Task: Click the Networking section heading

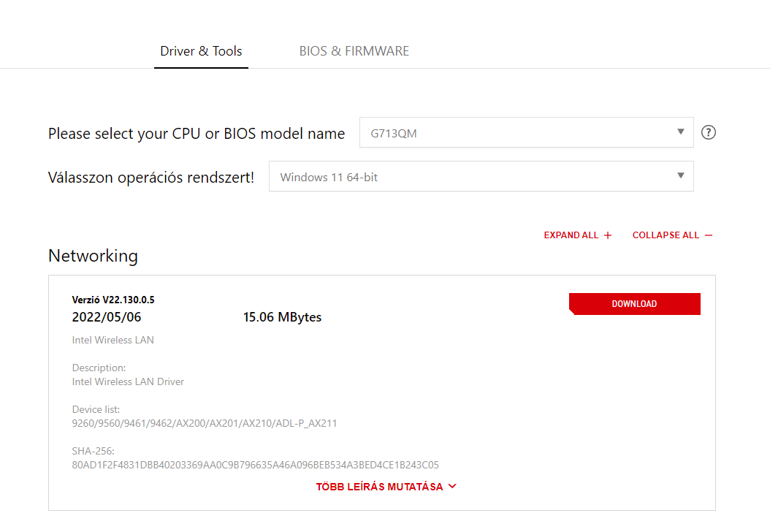Action: click(93, 256)
